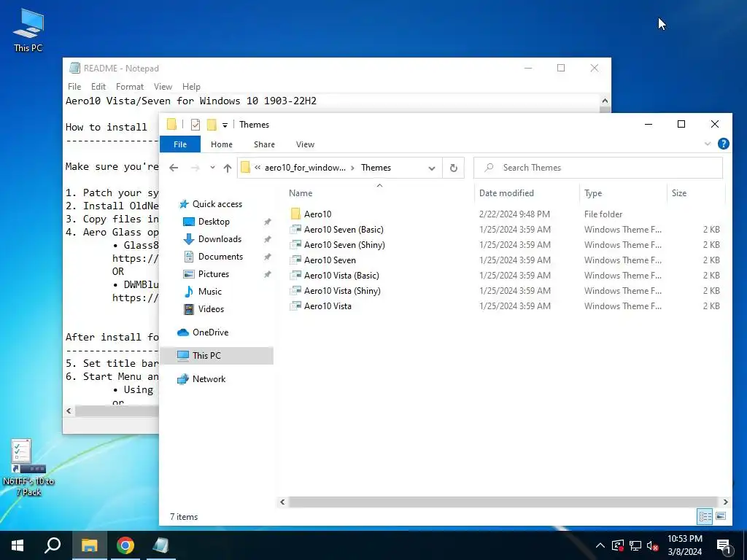
Task: Open Notepad Help menu
Action: tap(191, 87)
